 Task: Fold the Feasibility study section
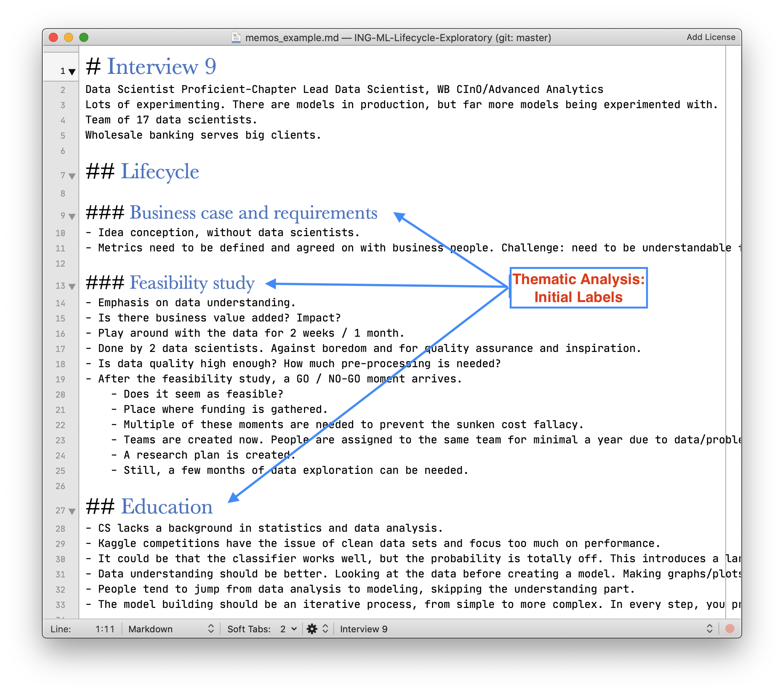tap(72, 286)
